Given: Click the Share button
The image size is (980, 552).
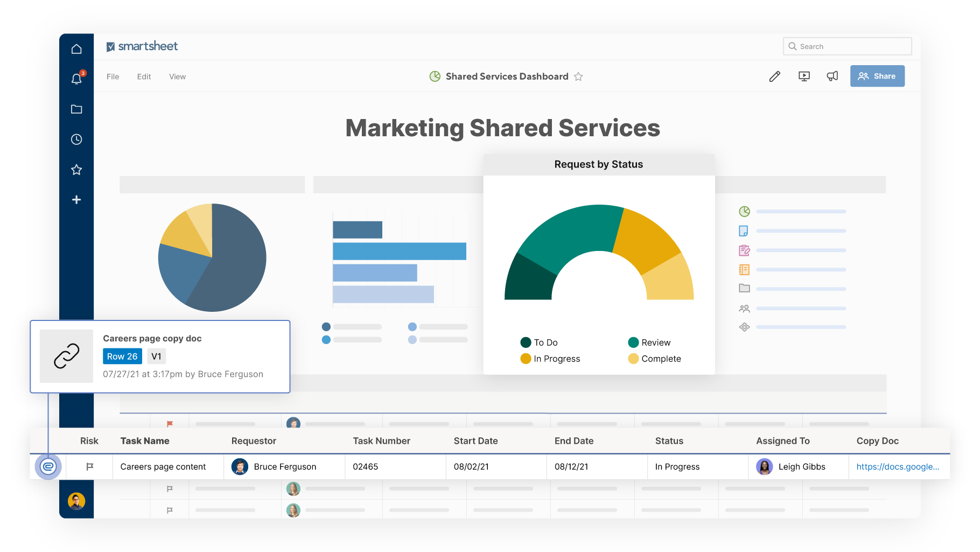Looking at the screenshot, I should (877, 76).
